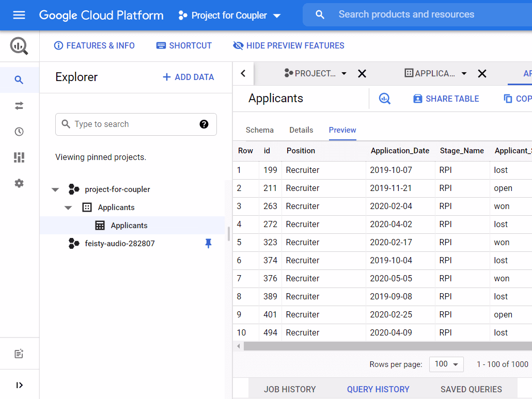This screenshot has height=399, width=532.
Task: Open the Project for Coupler project selector
Action: (x=230, y=15)
